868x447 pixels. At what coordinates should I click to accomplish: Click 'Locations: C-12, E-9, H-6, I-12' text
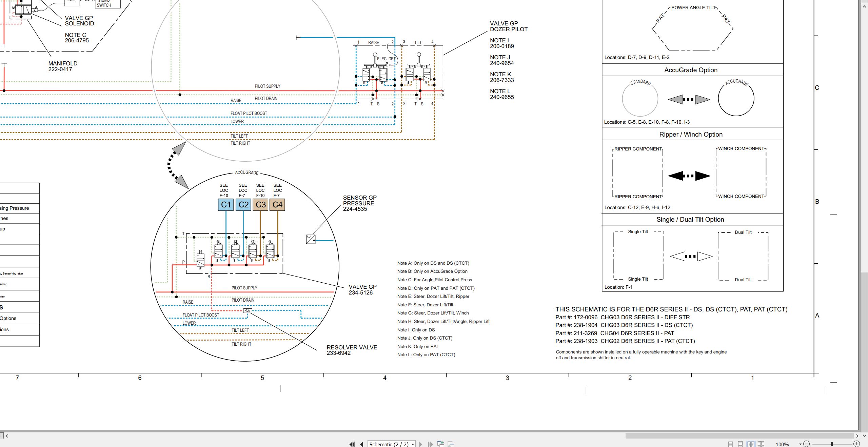tap(637, 207)
